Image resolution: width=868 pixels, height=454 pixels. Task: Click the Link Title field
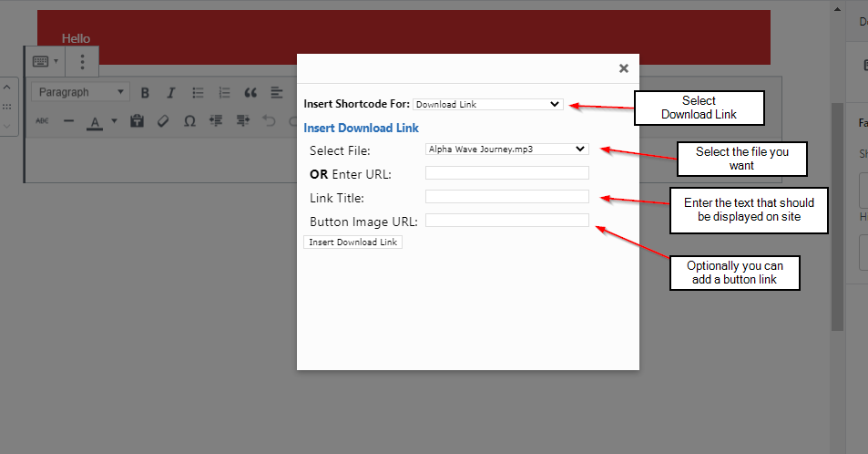(507, 197)
